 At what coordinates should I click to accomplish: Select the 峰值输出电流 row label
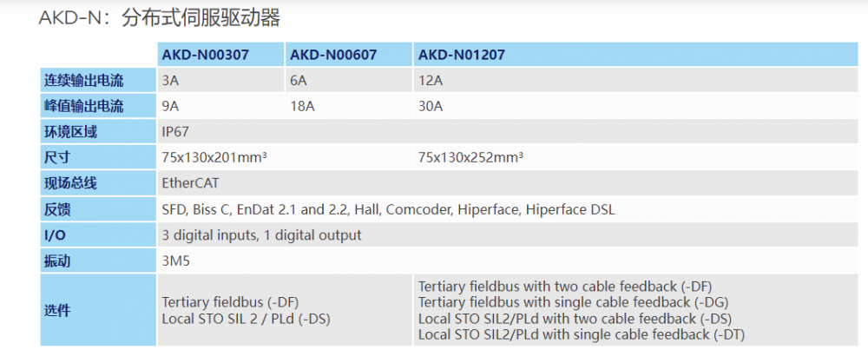84,107
